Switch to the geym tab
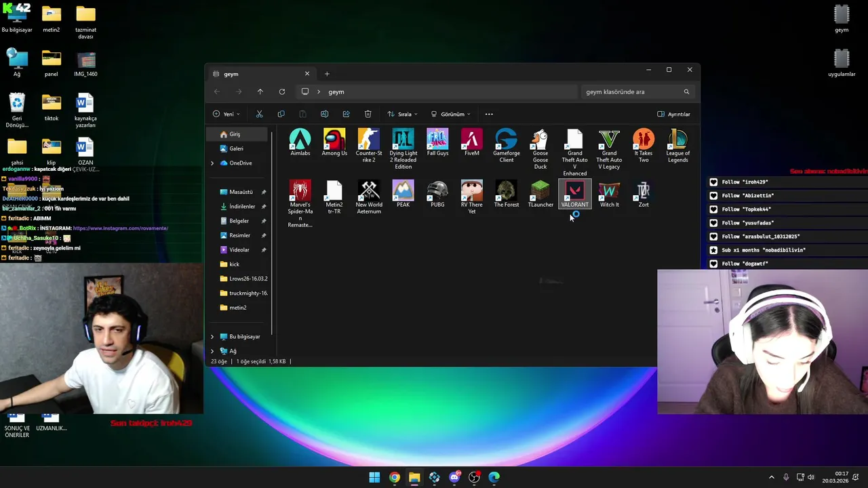 click(261, 74)
